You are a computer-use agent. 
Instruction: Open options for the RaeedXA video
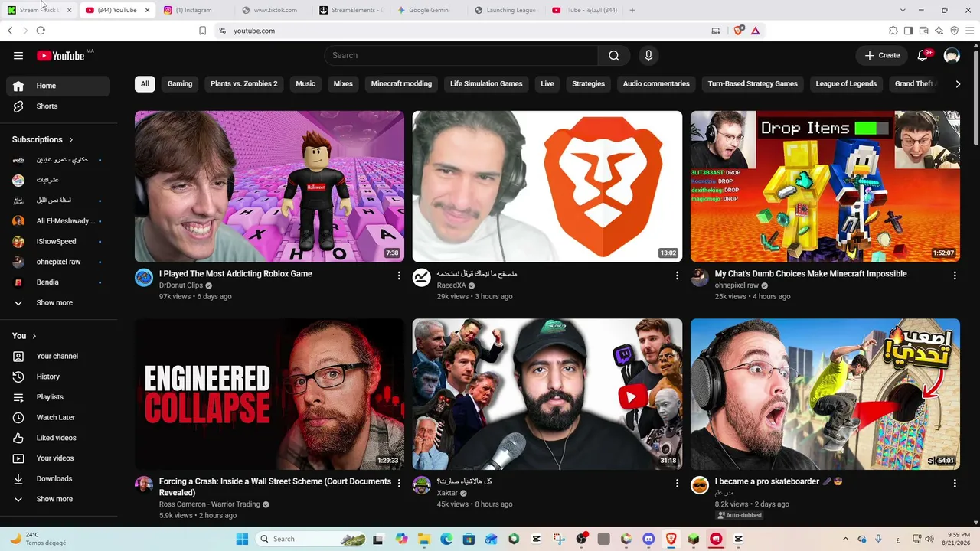677,275
